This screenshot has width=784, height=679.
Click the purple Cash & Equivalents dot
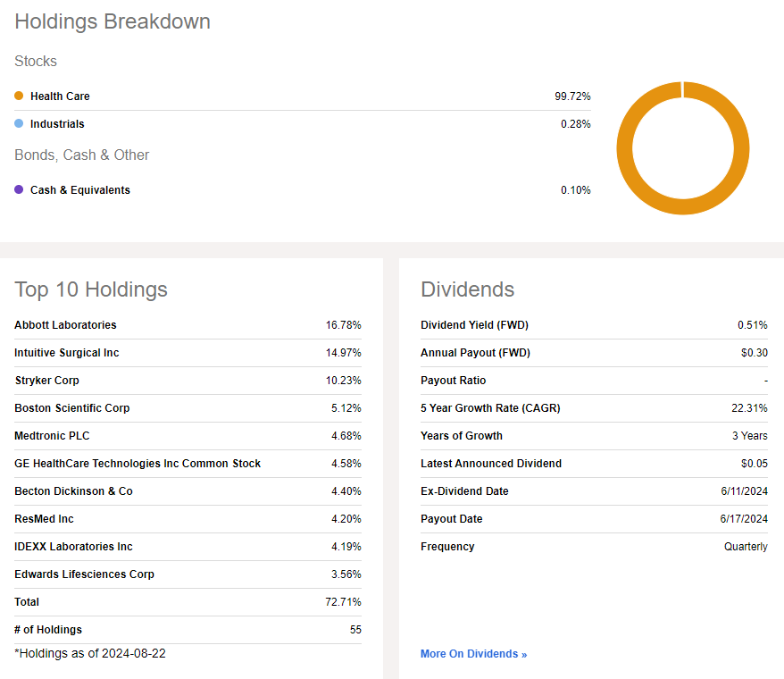tap(19, 189)
